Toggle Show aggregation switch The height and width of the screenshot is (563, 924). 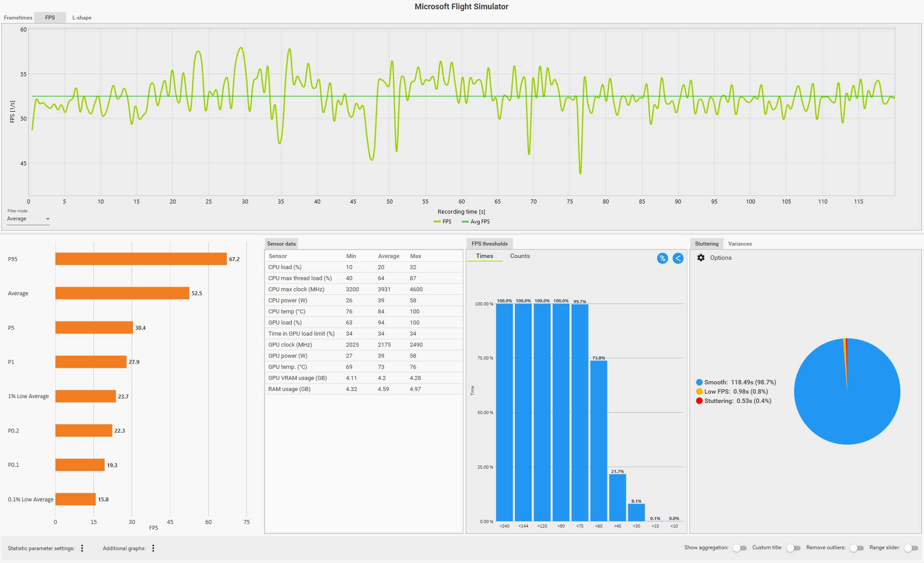point(739,548)
